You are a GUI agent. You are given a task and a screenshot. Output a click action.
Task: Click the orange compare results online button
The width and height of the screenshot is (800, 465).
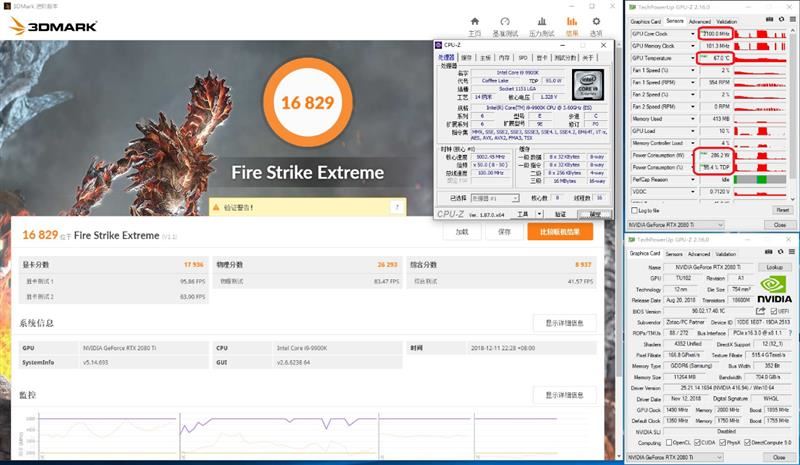point(560,231)
